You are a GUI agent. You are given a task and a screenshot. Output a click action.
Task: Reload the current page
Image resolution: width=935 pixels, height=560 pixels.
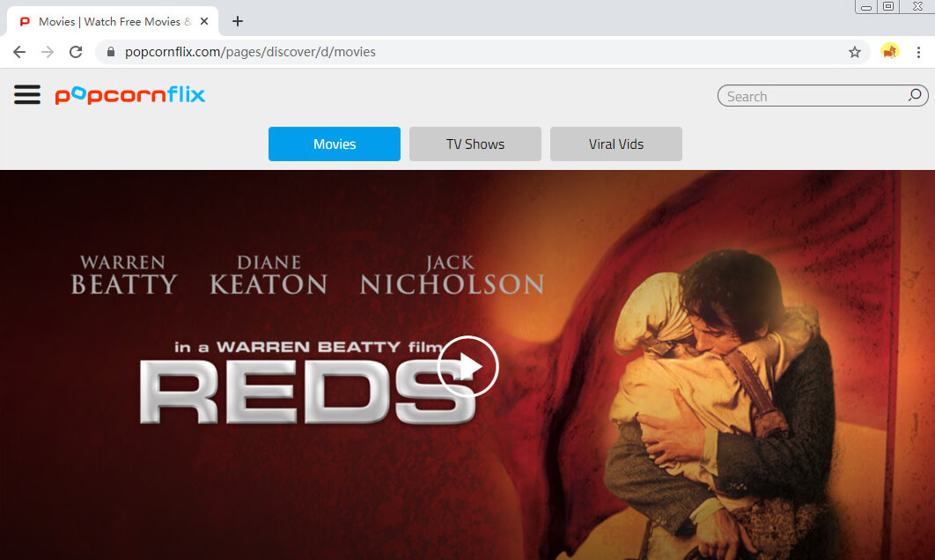coord(76,52)
